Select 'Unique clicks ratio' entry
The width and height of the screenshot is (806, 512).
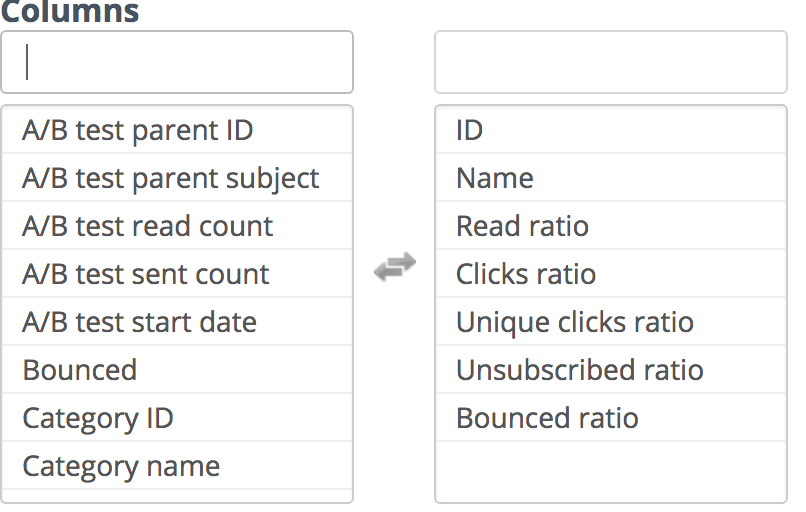pyautogui.click(x=611, y=322)
